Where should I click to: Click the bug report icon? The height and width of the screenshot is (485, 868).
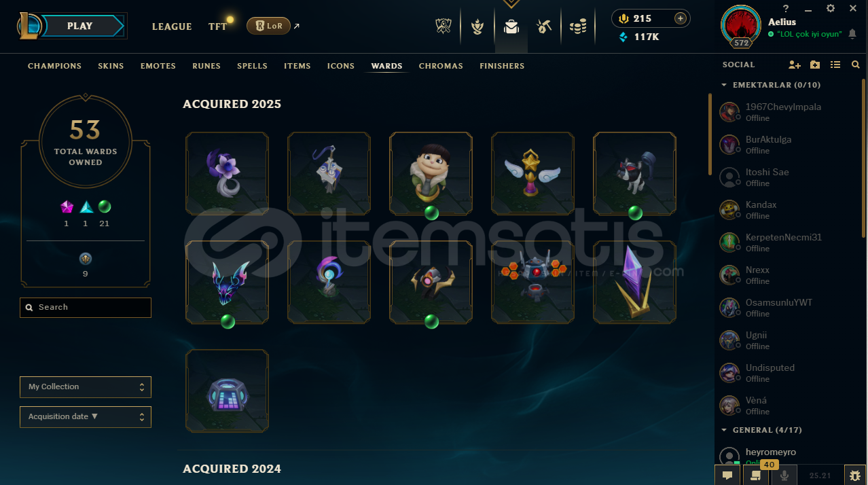tap(855, 475)
